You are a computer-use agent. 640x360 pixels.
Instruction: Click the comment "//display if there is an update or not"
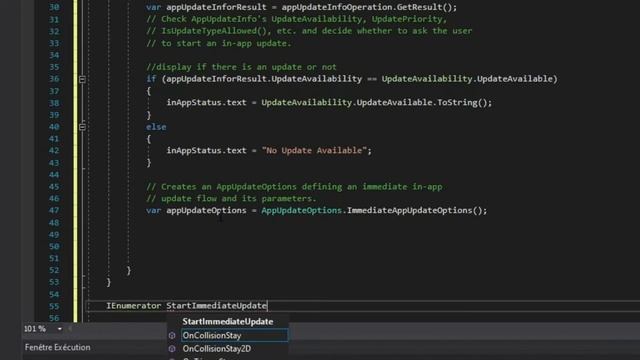click(241, 67)
